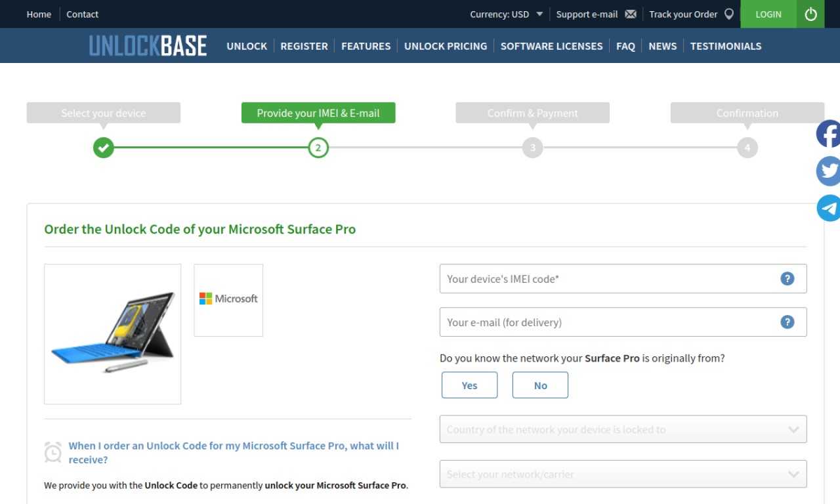Open the FEATURES menu item
Viewport: 840px width, 504px height.
click(366, 46)
